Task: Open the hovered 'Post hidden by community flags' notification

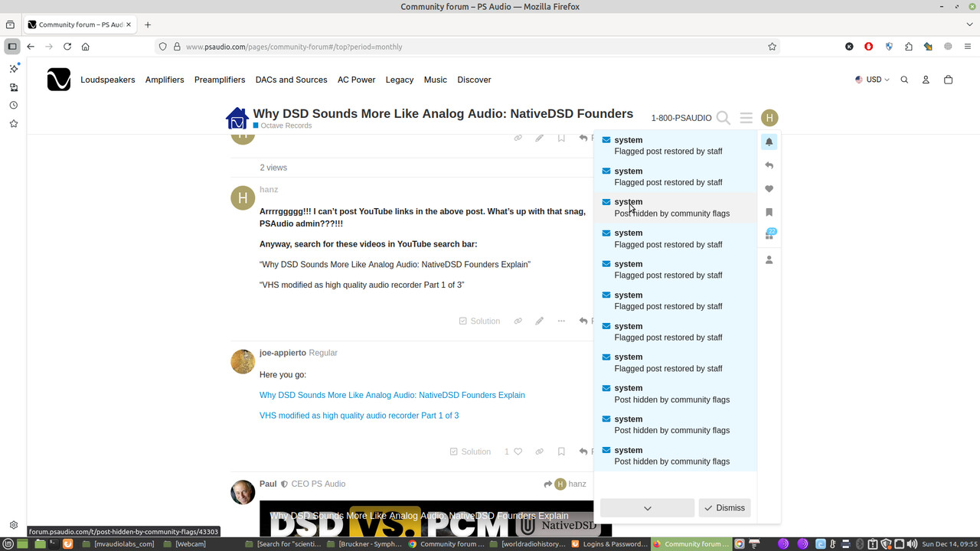Action: click(675, 207)
